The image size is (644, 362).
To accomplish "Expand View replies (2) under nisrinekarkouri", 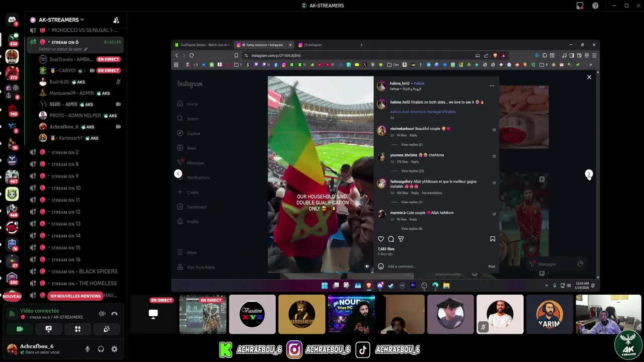I will click(x=412, y=144).
